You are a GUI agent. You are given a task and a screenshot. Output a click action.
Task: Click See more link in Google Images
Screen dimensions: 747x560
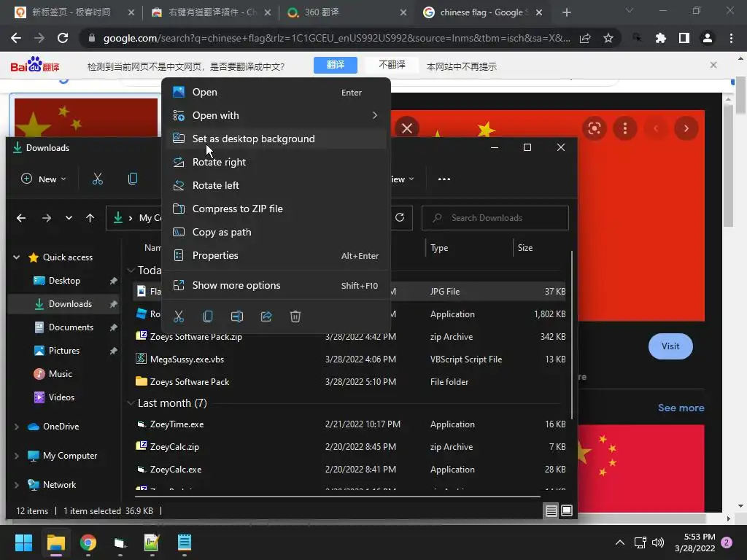click(681, 408)
